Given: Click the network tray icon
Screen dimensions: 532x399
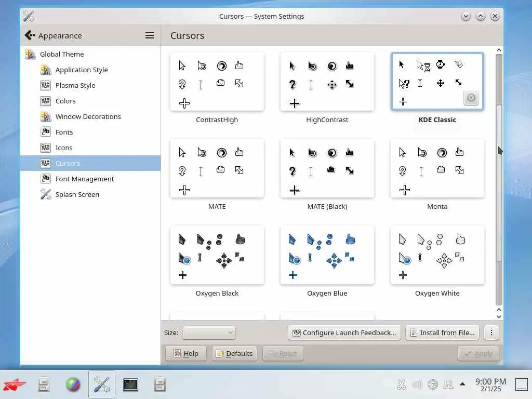Looking at the screenshot, I should (433, 384).
